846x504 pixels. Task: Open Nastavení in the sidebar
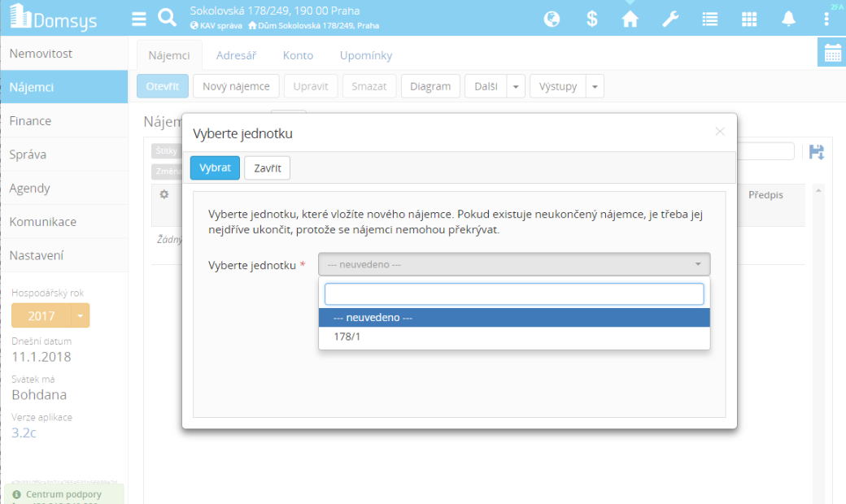pos(63,255)
